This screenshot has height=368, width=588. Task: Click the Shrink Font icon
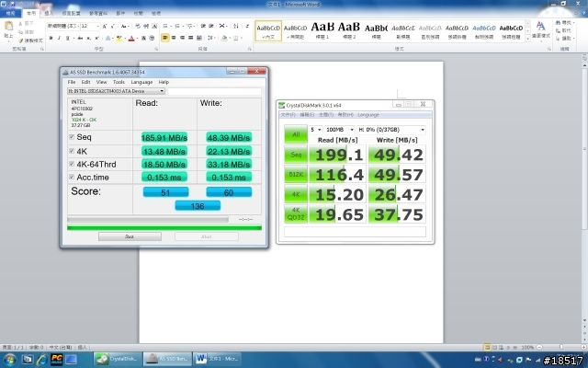tap(112, 27)
